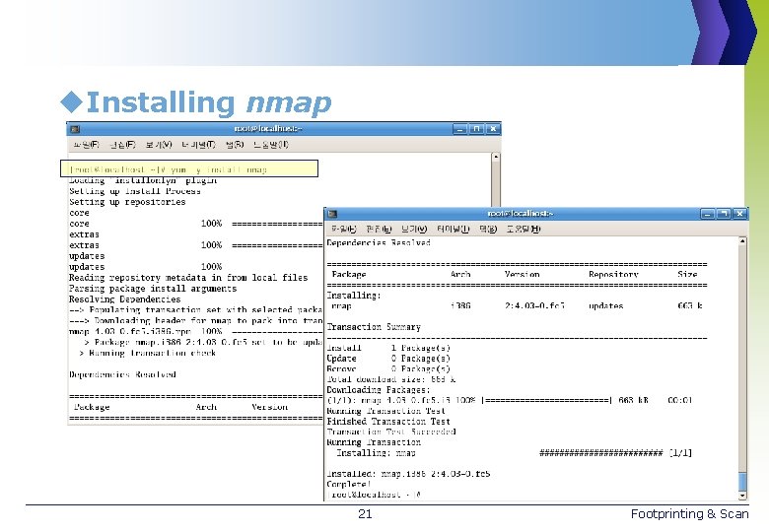Maximize the back terminal window
769x532 pixels.
click(x=476, y=129)
